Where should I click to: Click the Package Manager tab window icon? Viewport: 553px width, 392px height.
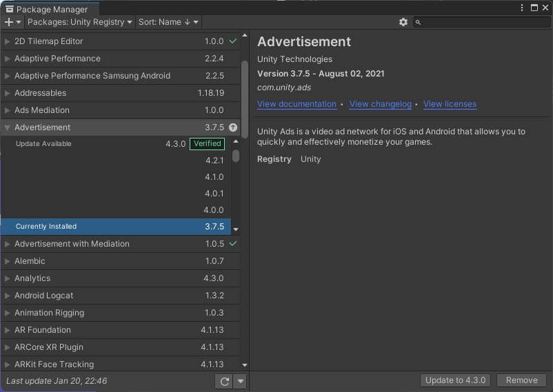pyautogui.click(x=10, y=9)
